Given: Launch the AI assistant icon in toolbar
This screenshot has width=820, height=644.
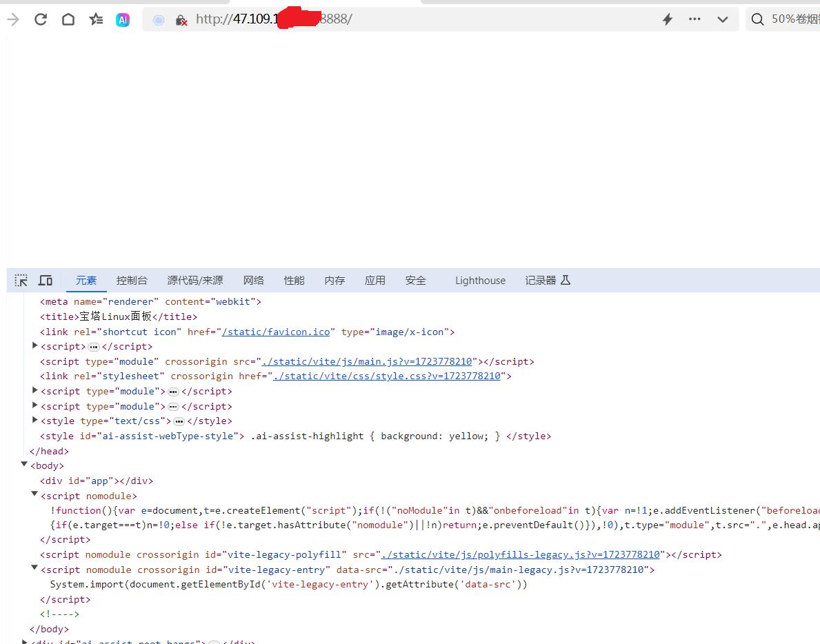Looking at the screenshot, I should point(123,20).
